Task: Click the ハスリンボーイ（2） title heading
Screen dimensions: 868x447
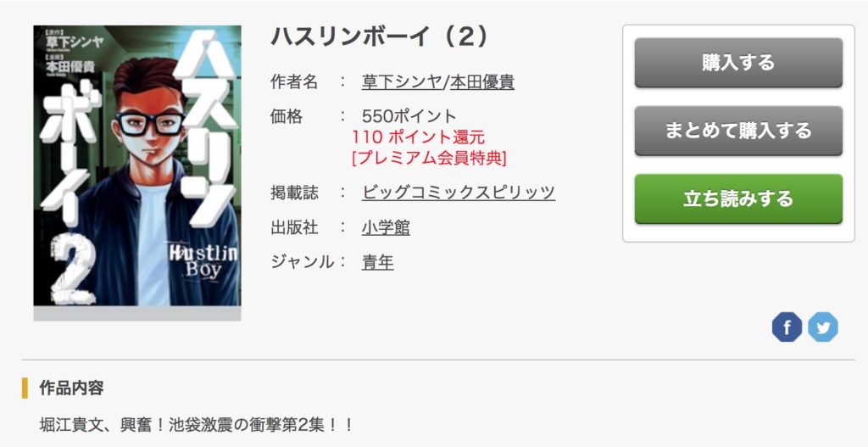Action: click(381, 36)
